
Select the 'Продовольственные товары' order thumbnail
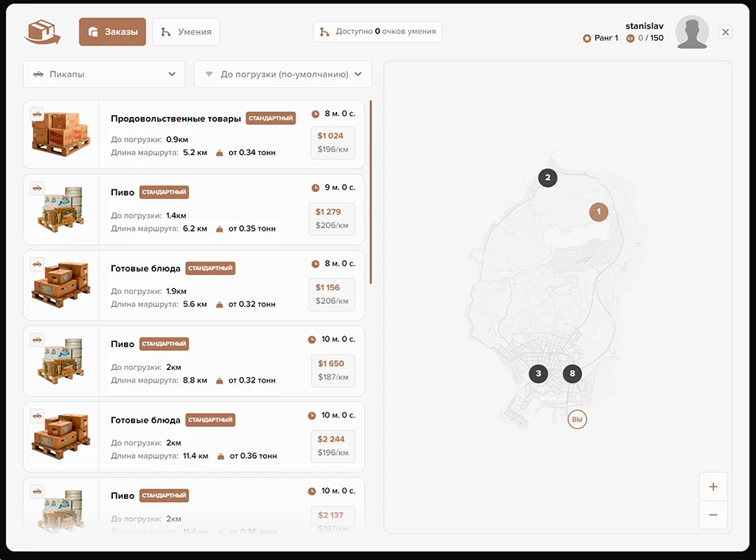(61, 134)
